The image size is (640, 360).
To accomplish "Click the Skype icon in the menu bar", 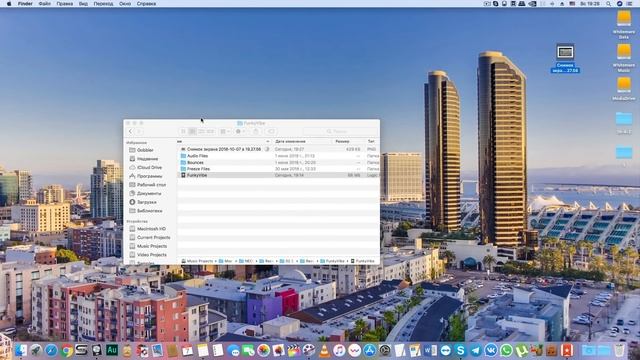I will [496, 4].
